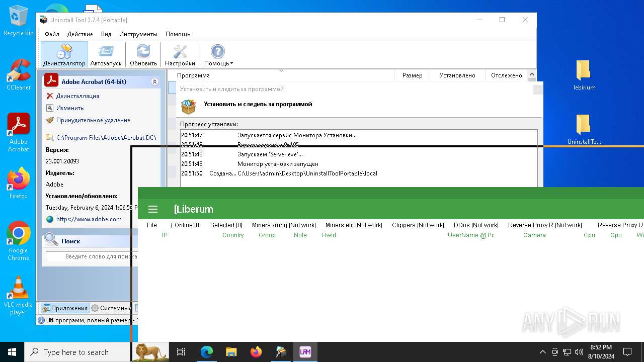Open Microsoft Edge from the taskbar

pyautogui.click(x=207, y=352)
